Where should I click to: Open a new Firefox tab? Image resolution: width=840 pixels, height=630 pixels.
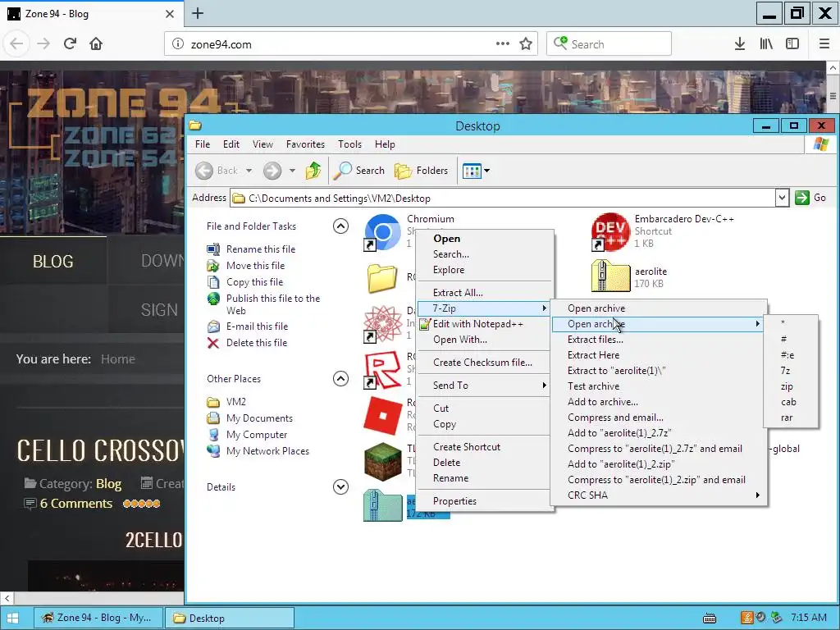pyautogui.click(x=198, y=13)
